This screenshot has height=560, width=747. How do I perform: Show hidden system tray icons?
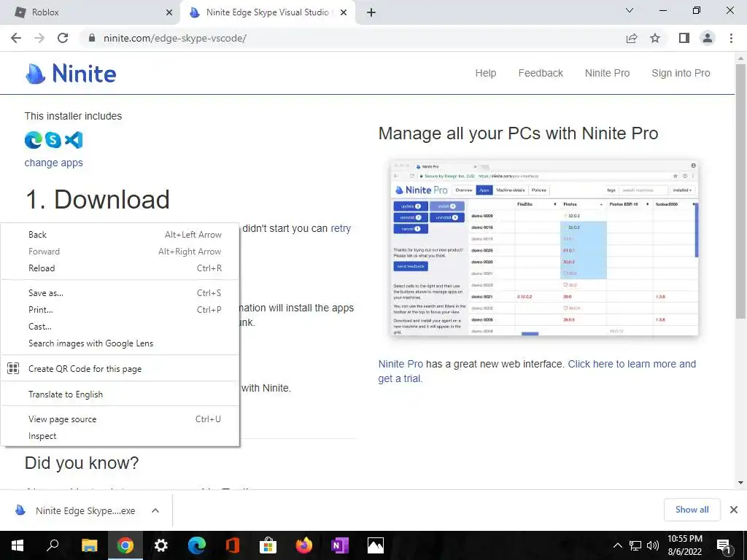(x=617, y=545)
